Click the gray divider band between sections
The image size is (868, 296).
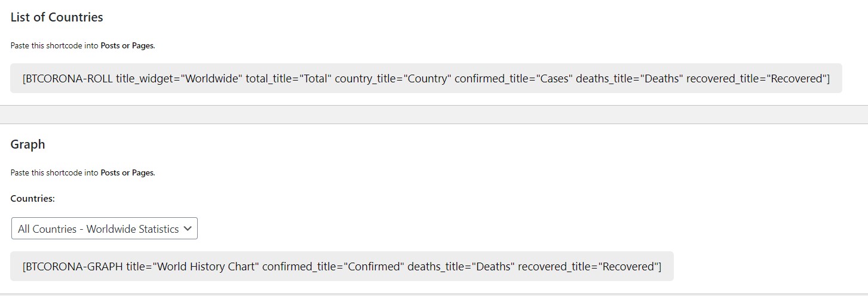tap(434, 115)
